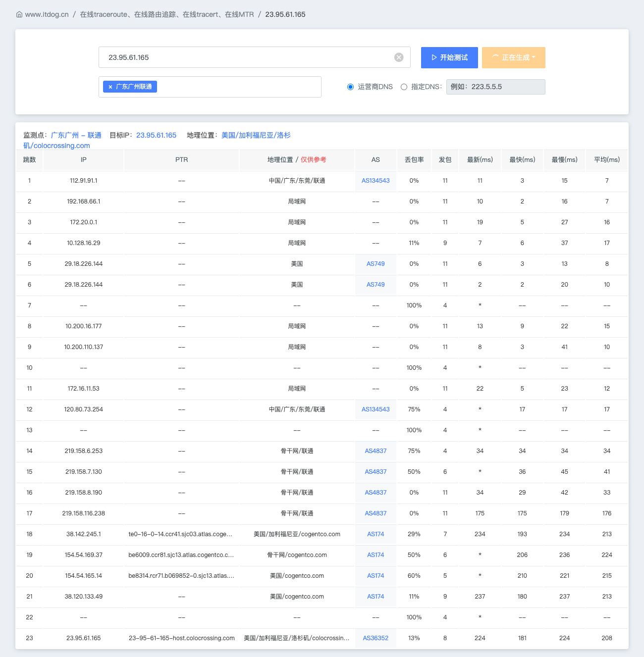Open the 在线traceroute breadcrumb link
This screenshot has height=657, width=644.
point(167,14)
